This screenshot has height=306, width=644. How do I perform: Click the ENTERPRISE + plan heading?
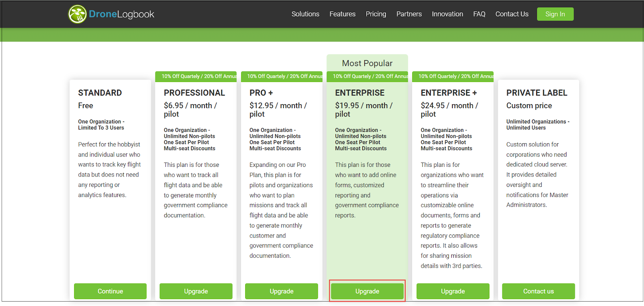coord(449,93)
